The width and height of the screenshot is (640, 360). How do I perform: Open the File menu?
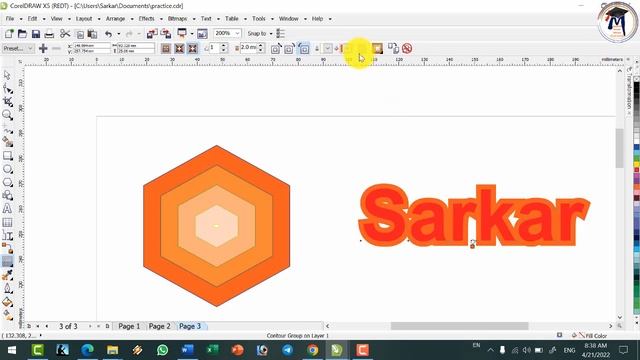point(10,19)
